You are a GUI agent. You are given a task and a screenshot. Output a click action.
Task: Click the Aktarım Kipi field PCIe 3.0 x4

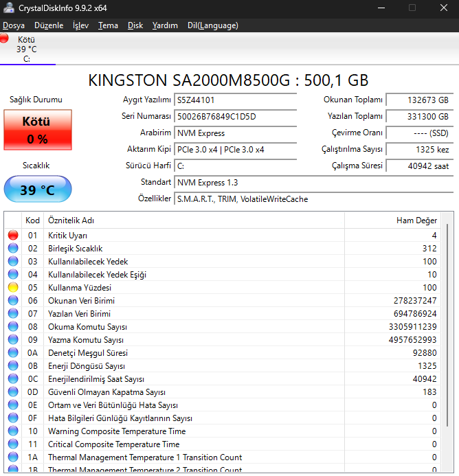pos(236,149)
